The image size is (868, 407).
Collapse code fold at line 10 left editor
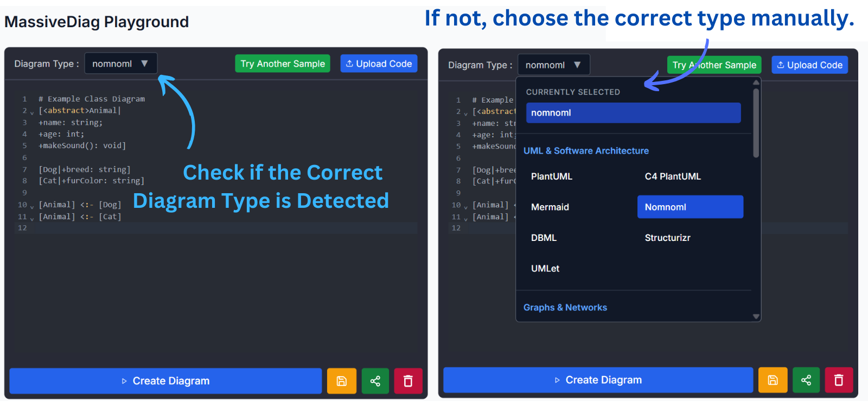pyautogui.click(x=32, y=207)
